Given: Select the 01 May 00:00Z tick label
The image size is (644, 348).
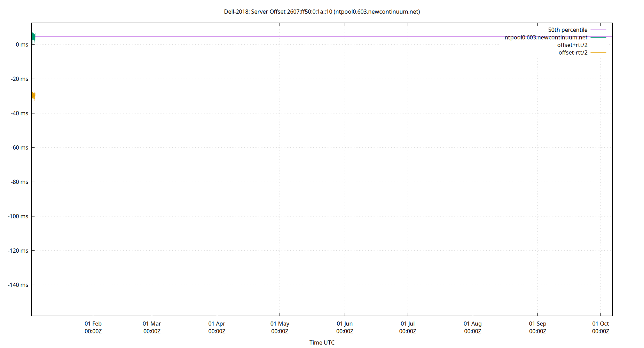Looking at the screenshot, I should (x=280, y=327).
